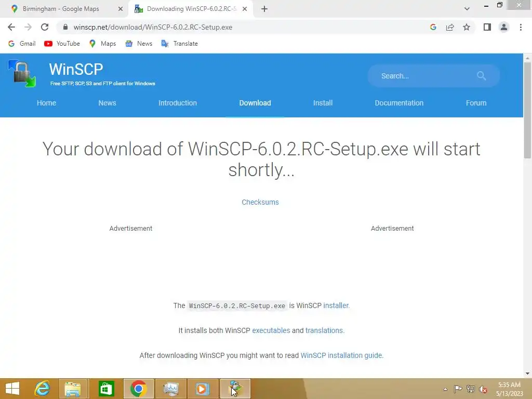Click the scrollbar down arrow
This screenshot has height=399, width=532.
click(x=527, y=374)
